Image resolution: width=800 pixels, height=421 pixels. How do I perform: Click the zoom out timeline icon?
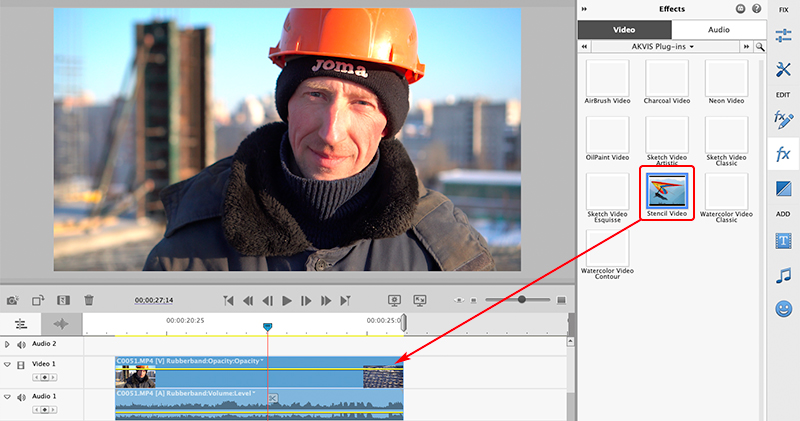click(x=473, y=300)
